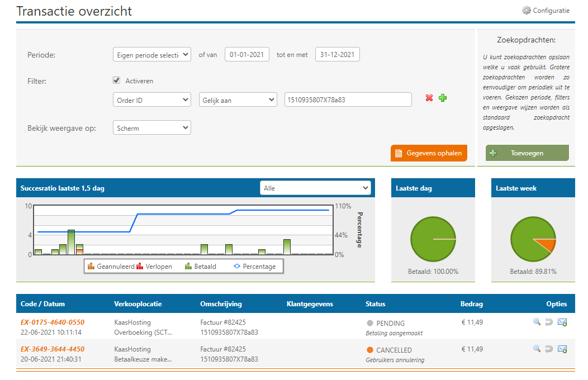
Task: Click the green plus add filter icon
Action: [x=443, y=98]
